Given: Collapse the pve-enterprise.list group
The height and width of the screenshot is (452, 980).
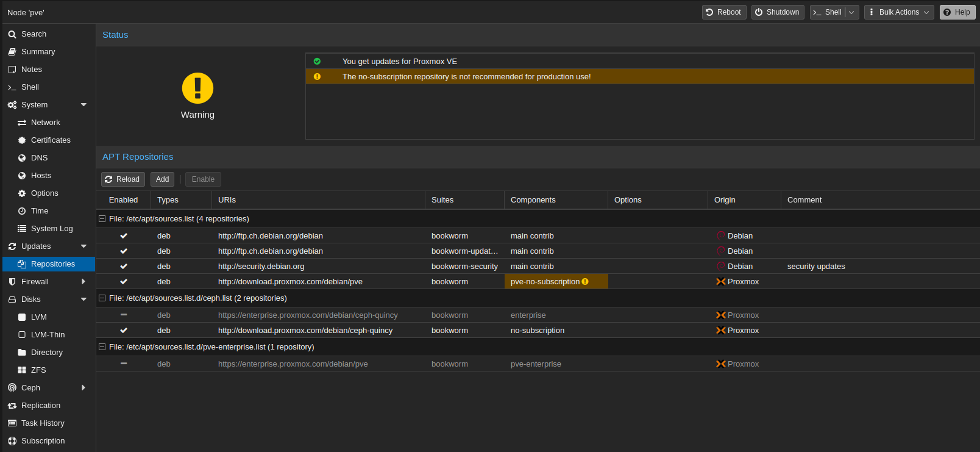Looking at the screenshot, I should click(102, 347).
